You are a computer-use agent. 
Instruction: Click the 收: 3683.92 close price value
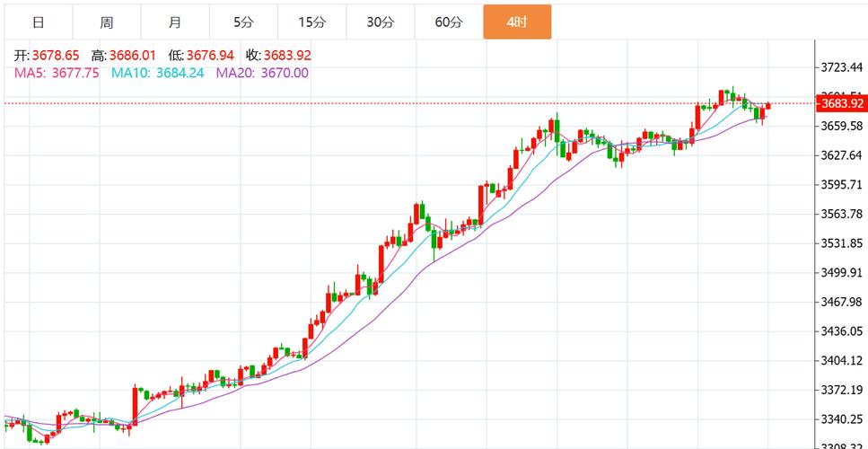278,56
